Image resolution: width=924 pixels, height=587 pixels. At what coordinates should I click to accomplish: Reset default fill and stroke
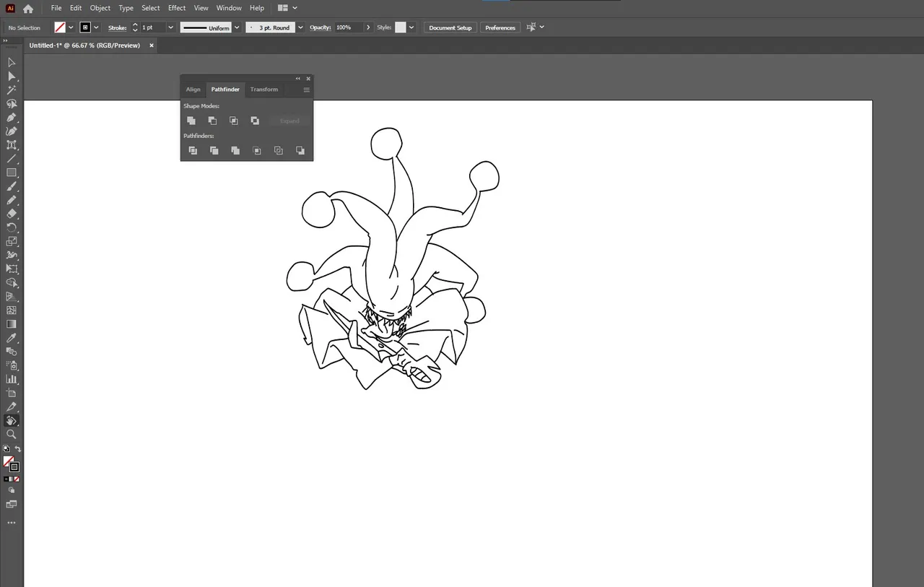point(6,449)
